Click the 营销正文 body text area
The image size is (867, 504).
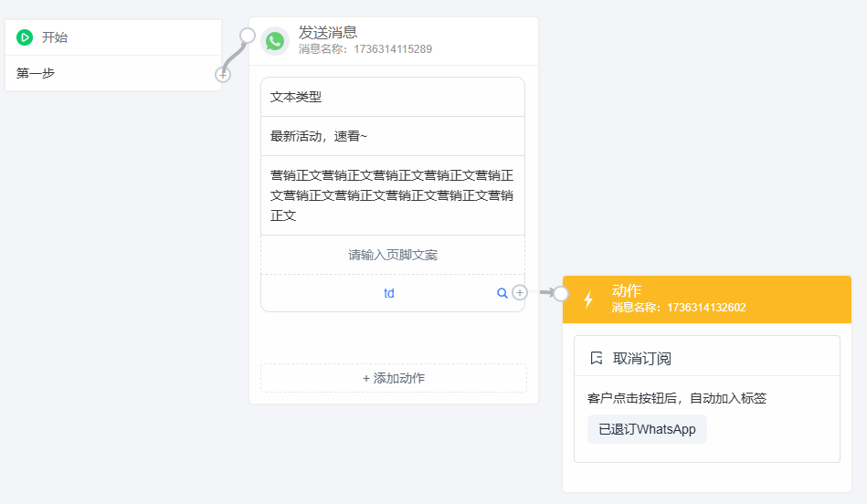[393, 195]
